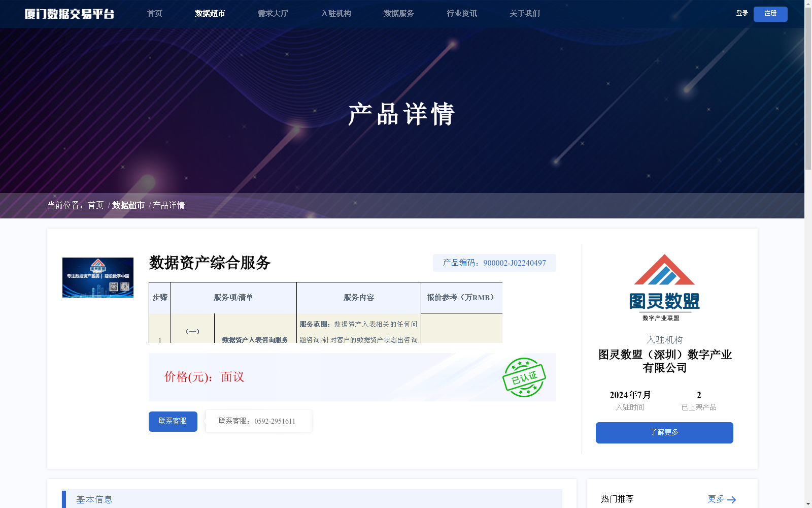Open 行业资讯 navigation item
Image resolution: width=812 pixels, height=508 pixels.
click(462, 14)
